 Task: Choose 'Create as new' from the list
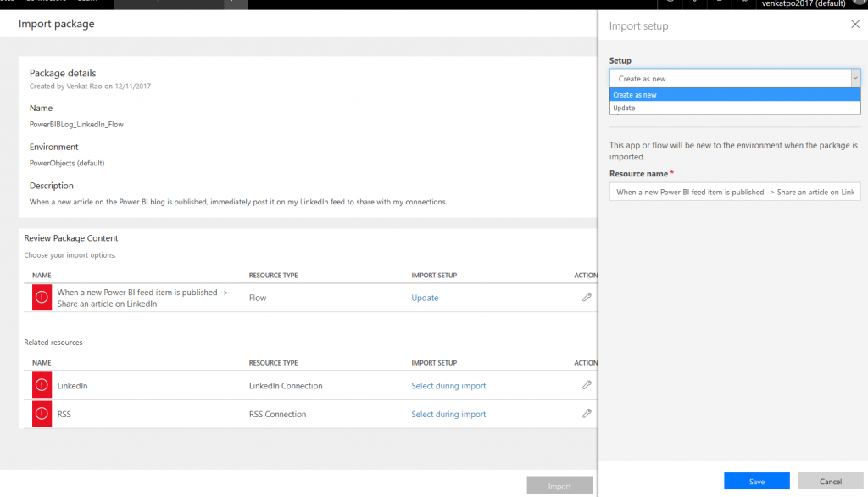734,95
